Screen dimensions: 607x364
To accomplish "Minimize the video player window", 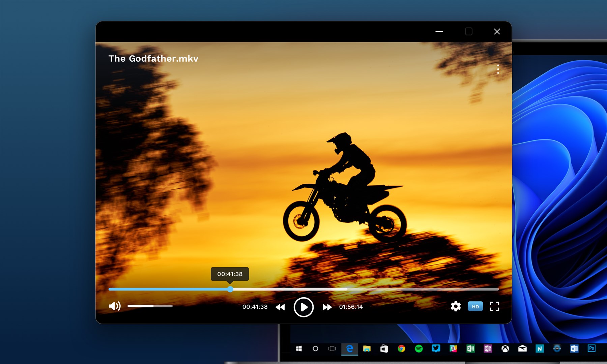I will click(439, 31).
